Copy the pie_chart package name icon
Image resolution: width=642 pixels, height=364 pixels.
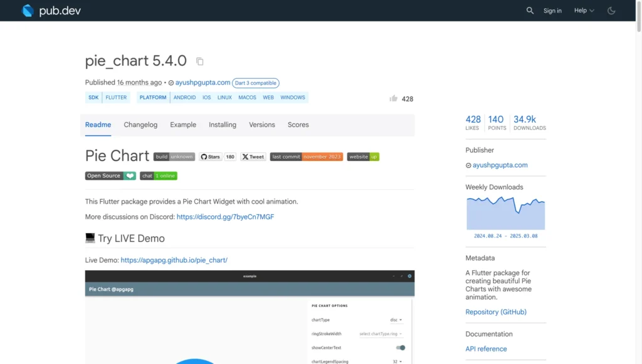pos(200,61)
